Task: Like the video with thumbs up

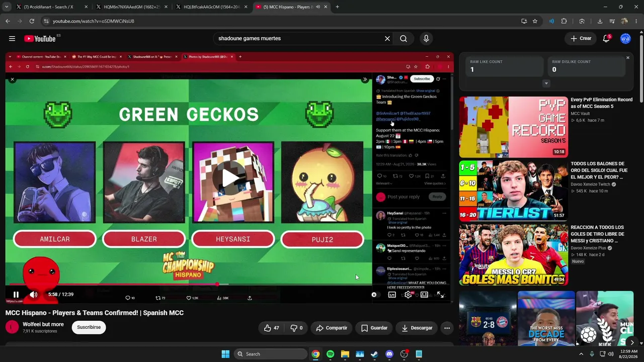Action: coord(272,328)
